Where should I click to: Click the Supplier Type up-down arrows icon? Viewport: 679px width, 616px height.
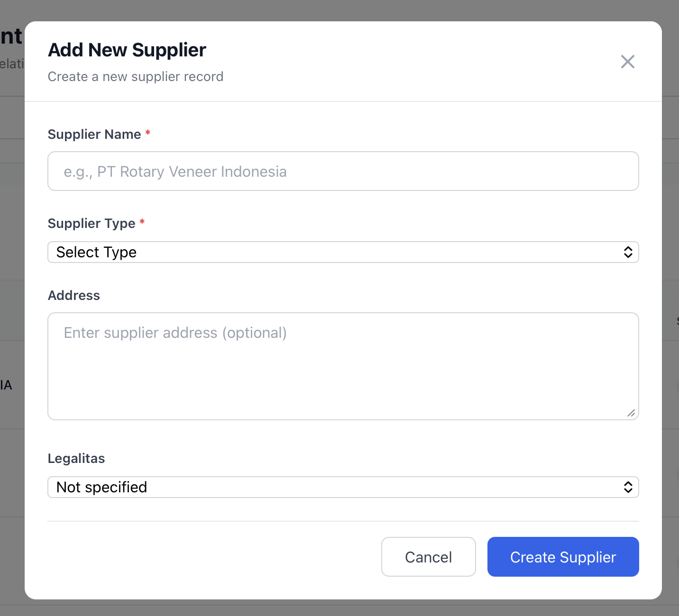[x=628, y=252]
